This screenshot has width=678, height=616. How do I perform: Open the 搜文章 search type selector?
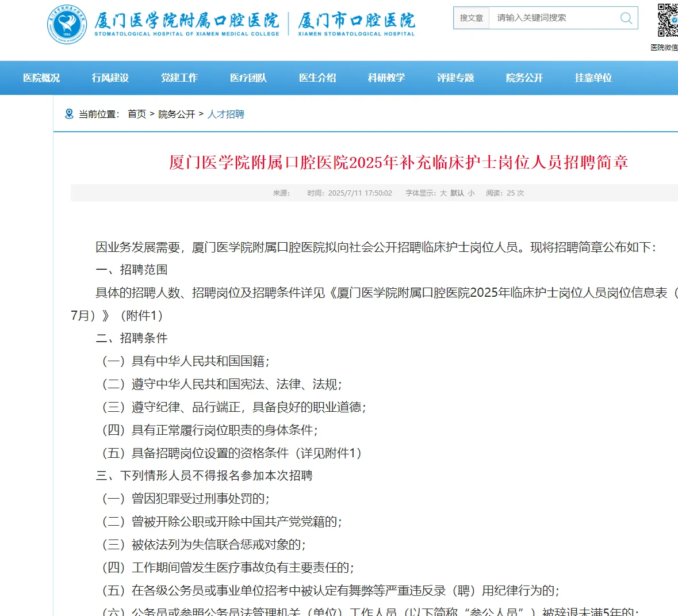coord(472,18)
